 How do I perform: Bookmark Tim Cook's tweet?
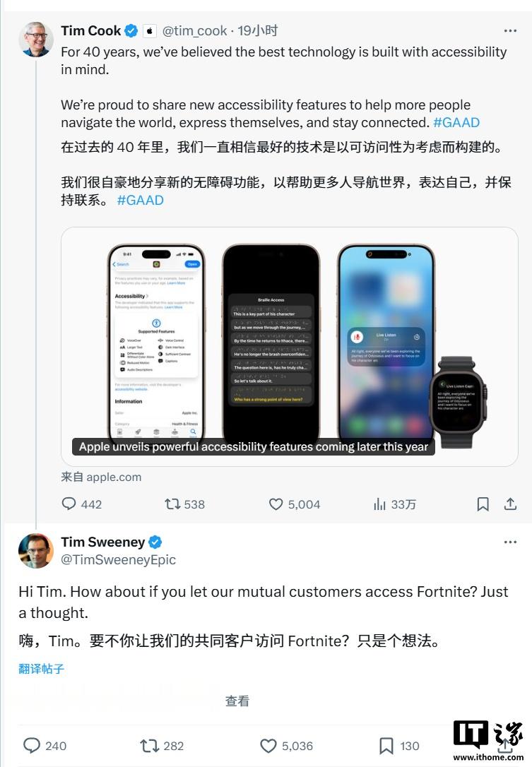coord(483,504)
